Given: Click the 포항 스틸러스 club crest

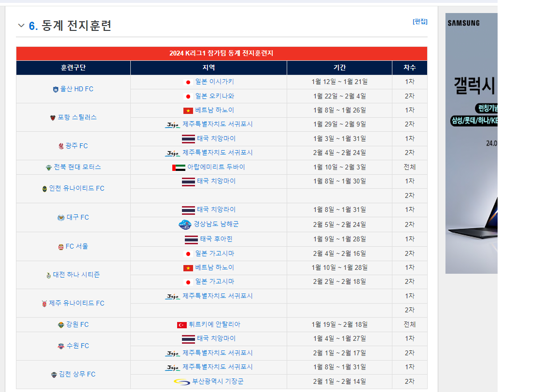Looking at the screenshot, I should 53,118.
